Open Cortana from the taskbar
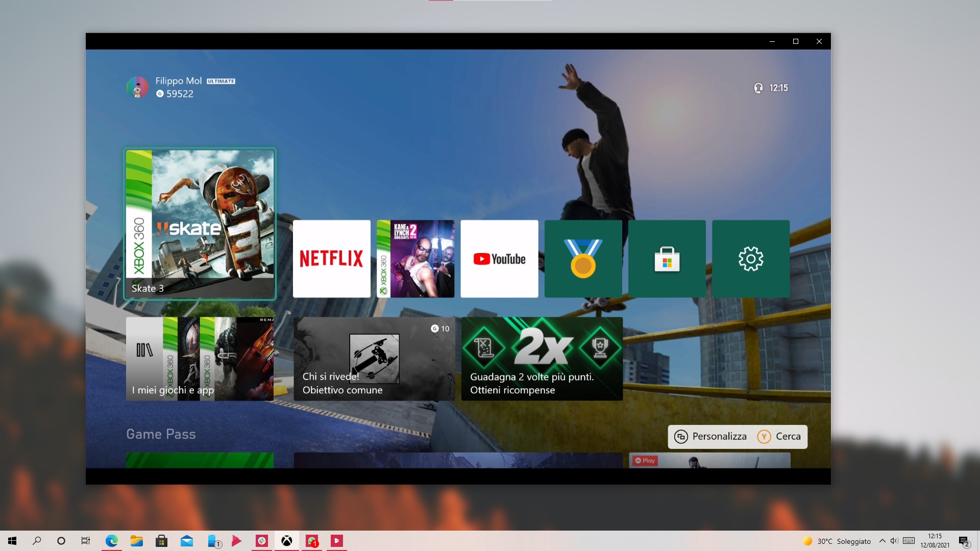The width and height of the screenshot is (980, 551). 61,541
